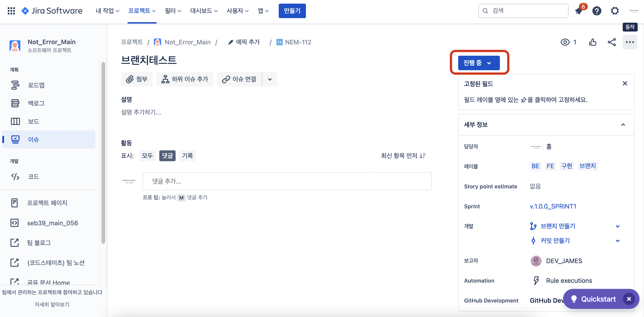Expand the 브랜치 만들기 dropdown arrow

(x=617, y=226)
